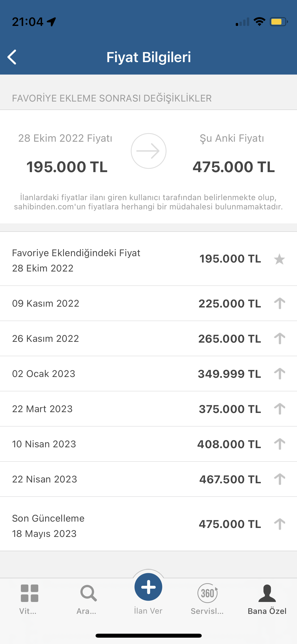Select the 22 Mart 2023 price entry
This screenshot has height=644, width=297.
click(148, 409)
